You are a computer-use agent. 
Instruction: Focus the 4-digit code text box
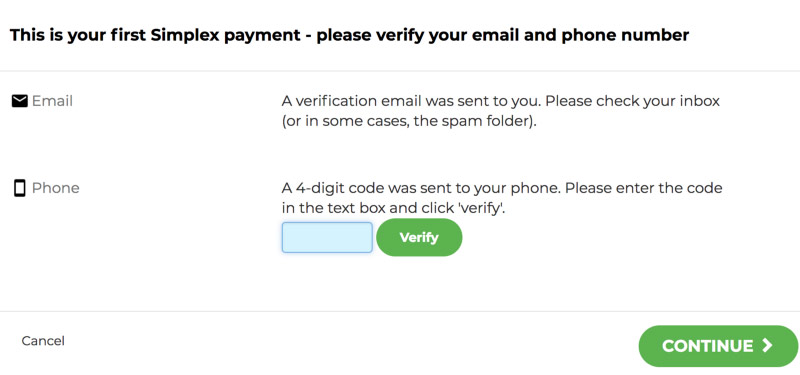[x=327, y=237]
